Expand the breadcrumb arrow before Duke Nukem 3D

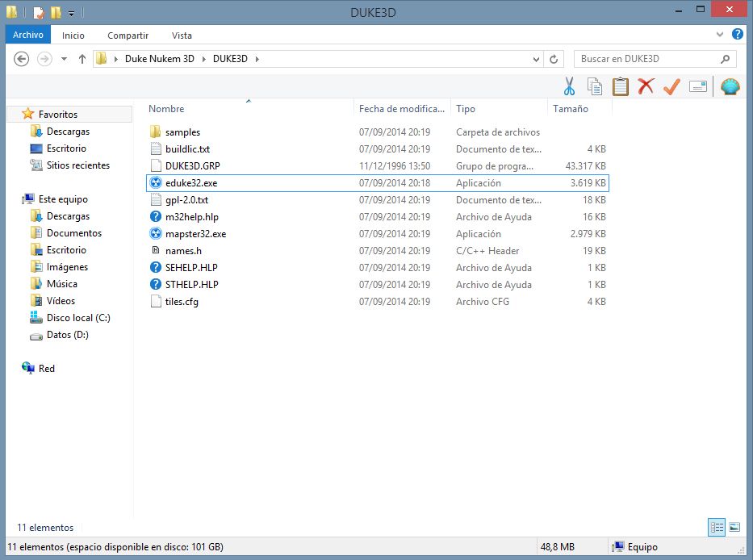(115, 59)
